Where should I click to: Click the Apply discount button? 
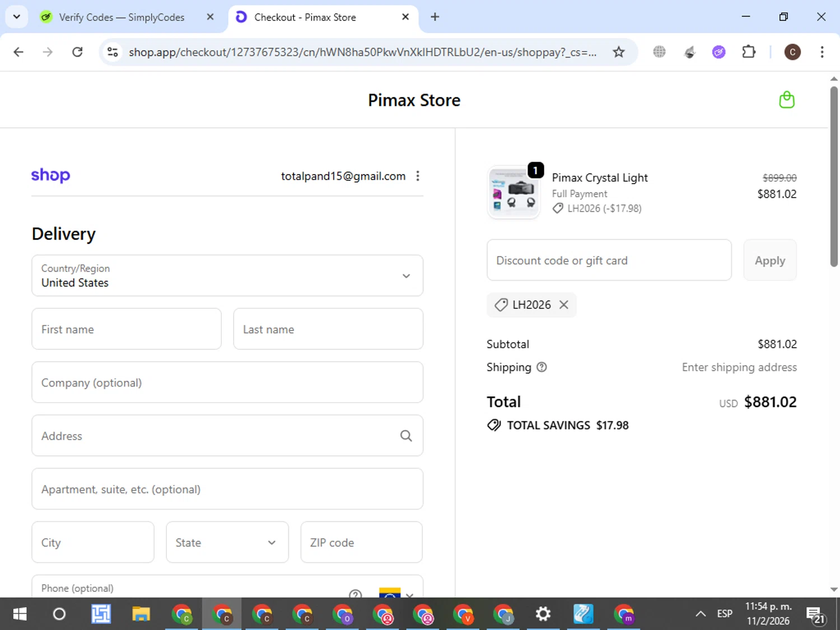point(770,260)
